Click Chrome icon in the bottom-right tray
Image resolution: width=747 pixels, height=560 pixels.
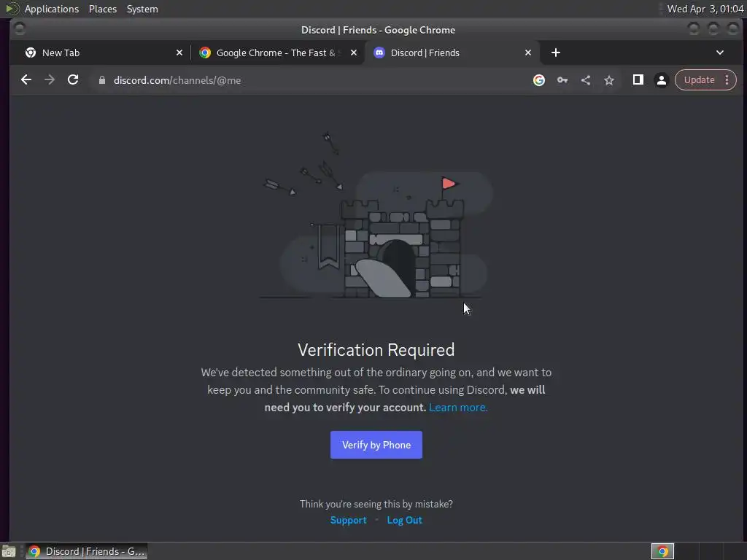pyautogui.click(x=662, y=551)
